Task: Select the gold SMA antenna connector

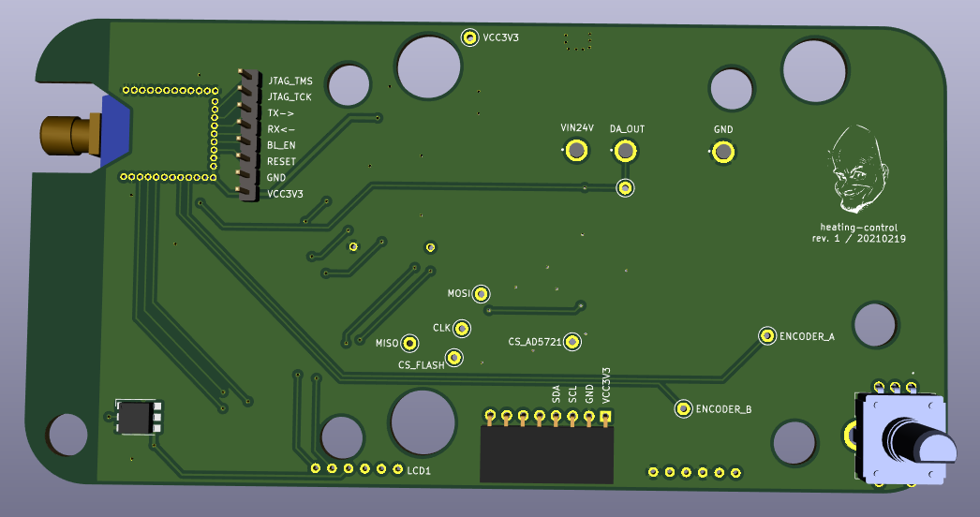Action: [x=70, y=136]
